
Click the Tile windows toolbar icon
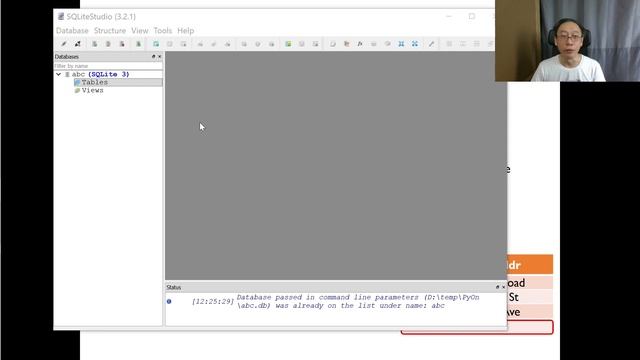click(x=449, y=44)
